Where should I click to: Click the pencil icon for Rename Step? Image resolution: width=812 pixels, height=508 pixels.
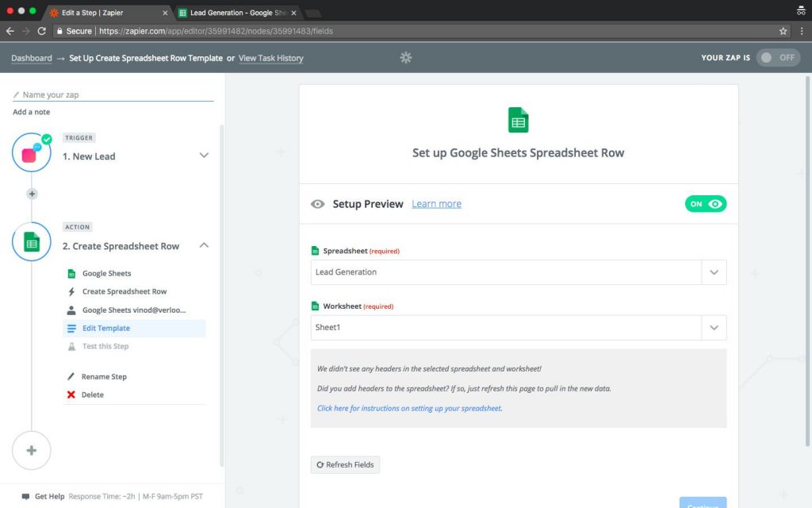[71, 376]
